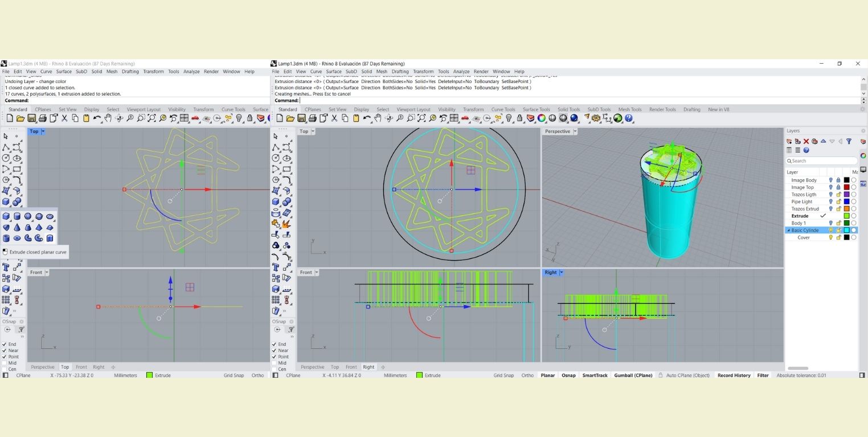Toggle Point osnap checkbox in right Rhino window
Image resolution: width=868 pixels, height=437 pixels.
pos(275,357)
